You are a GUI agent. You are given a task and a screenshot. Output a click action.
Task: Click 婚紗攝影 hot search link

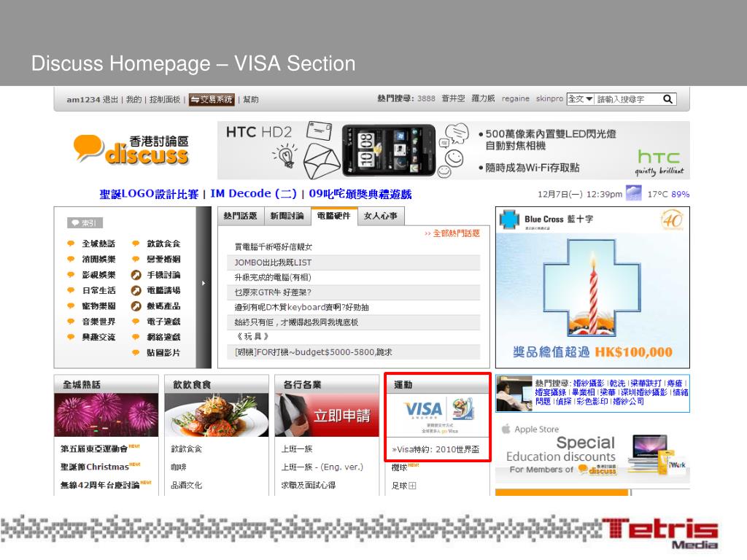589,384
